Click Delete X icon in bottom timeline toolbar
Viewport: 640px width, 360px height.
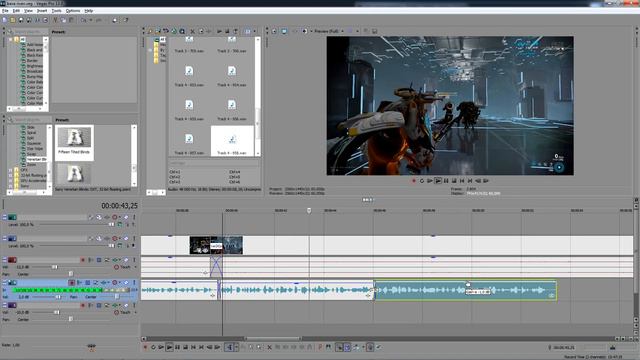[x=269, y=347]
